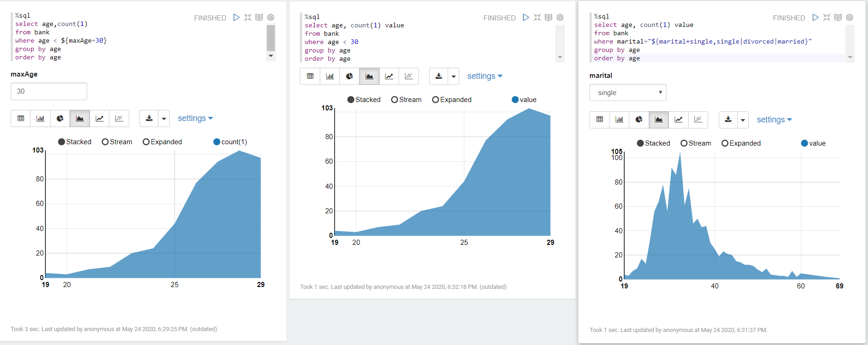Click '${maxAge=30}' line in first editor

click(x=61, y=41)
